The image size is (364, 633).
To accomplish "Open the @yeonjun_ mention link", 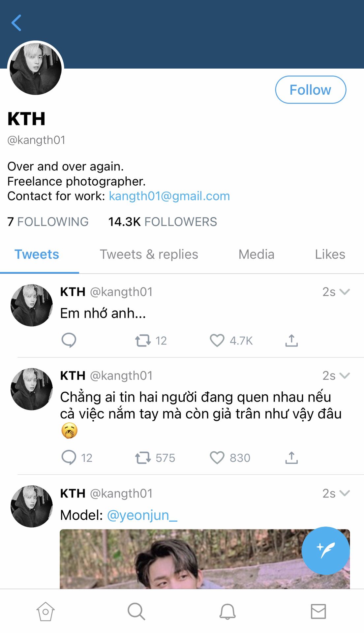I will click(142, 515).
